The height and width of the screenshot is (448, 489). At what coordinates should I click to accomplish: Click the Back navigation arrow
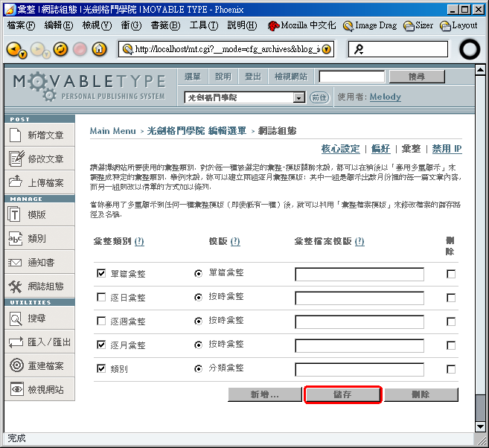point(14,49)
